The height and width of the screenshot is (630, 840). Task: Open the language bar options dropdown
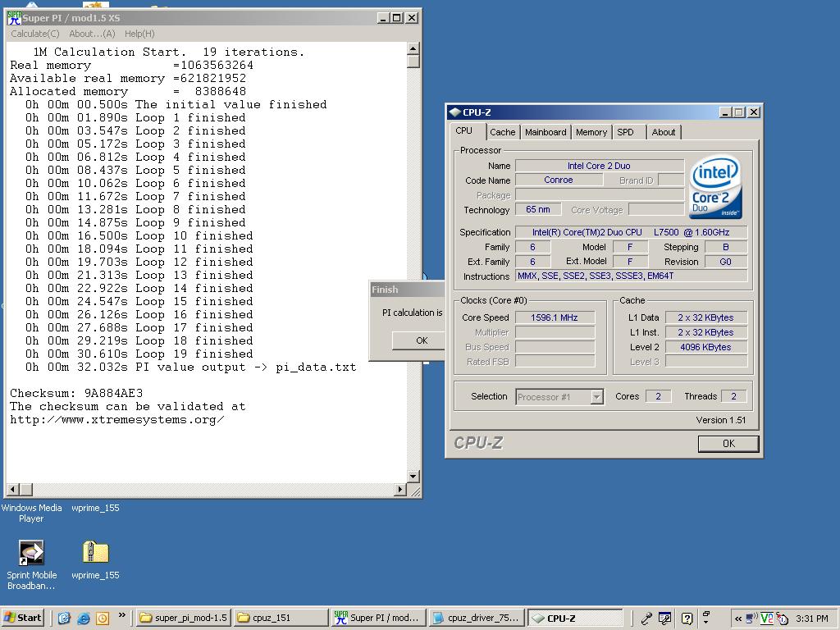pos(705,622)
